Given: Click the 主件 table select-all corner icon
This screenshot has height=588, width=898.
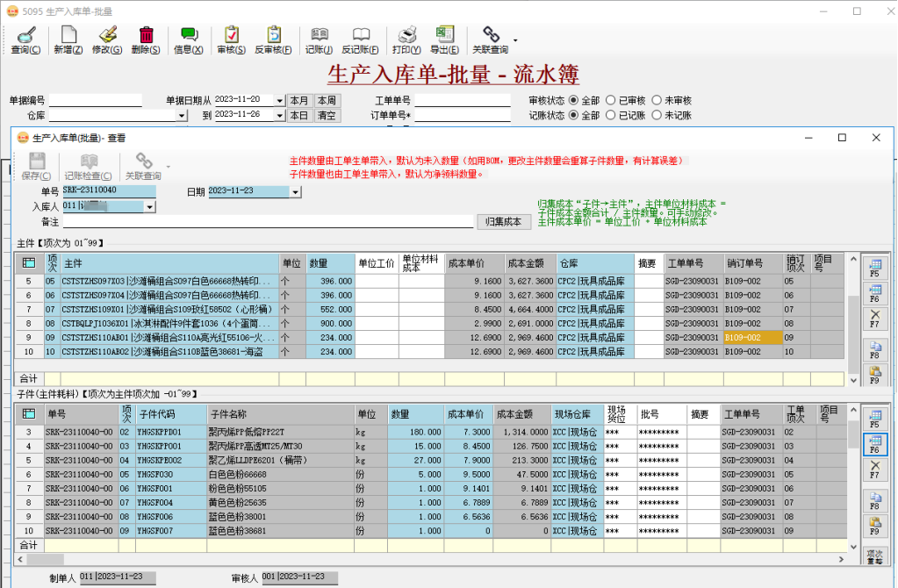Looking at the screenshot, I should pyautogui.click(x=29, y=263).
